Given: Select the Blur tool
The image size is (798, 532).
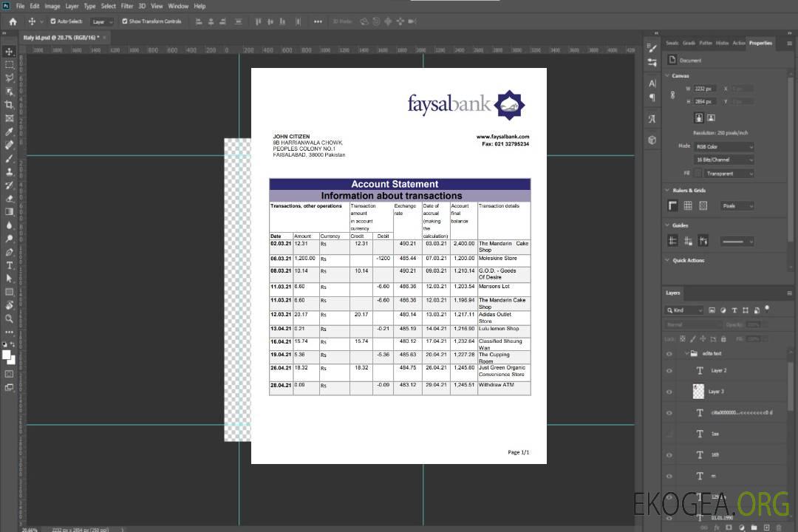Looking at the screenshot, I should click(x=9, y=225).
